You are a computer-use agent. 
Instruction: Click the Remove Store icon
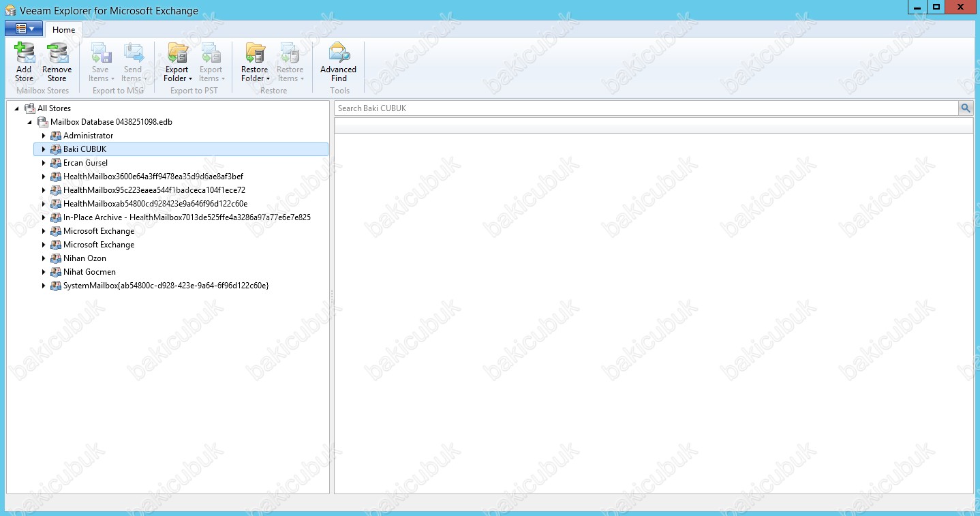coord(57,53)
